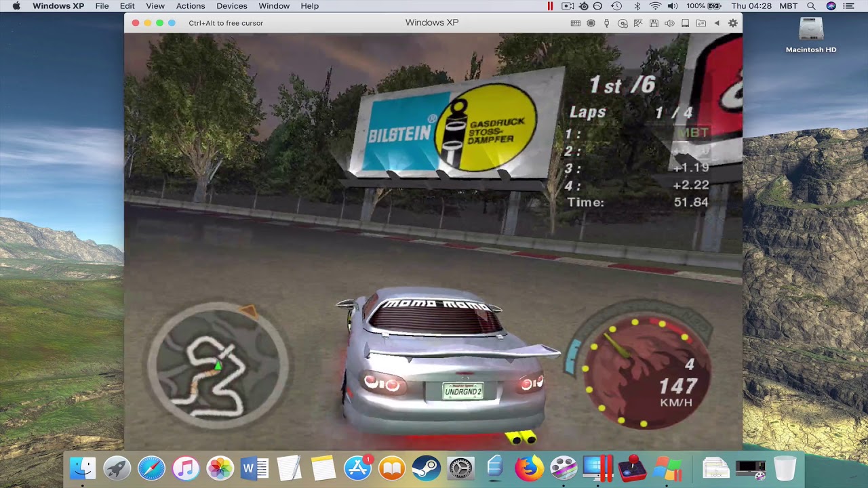Click the game's circular track minimap

click(x=217, y=366)
